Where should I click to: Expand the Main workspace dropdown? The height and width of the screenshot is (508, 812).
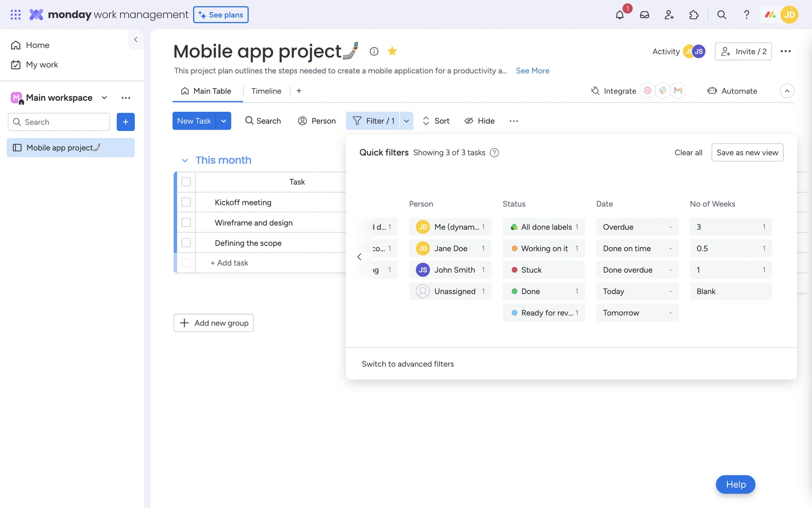pyautogui.click(x=104, y=98)
